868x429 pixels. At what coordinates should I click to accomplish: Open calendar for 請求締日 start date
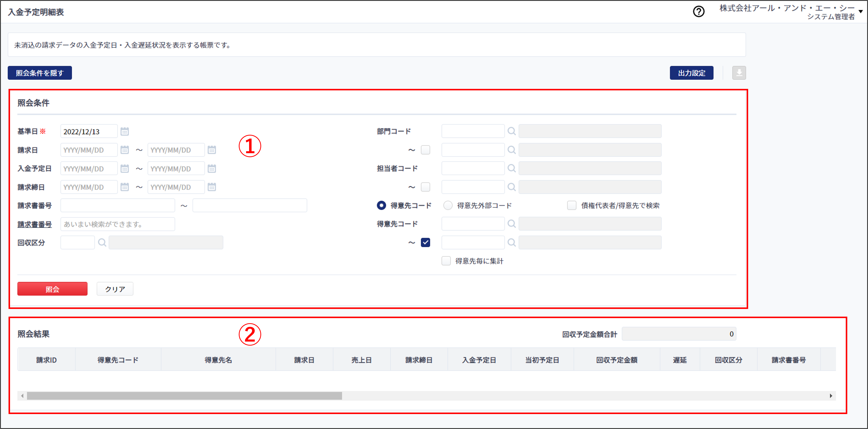(125, 187)
